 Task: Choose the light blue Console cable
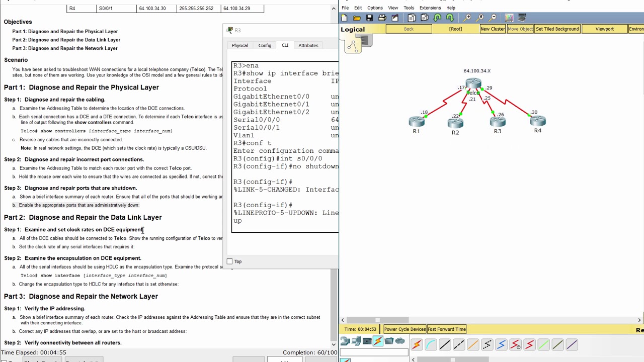[431, 345]
